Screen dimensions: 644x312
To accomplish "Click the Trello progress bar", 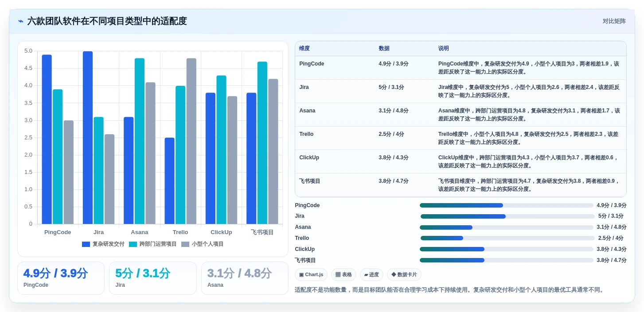I will point(507,238).
